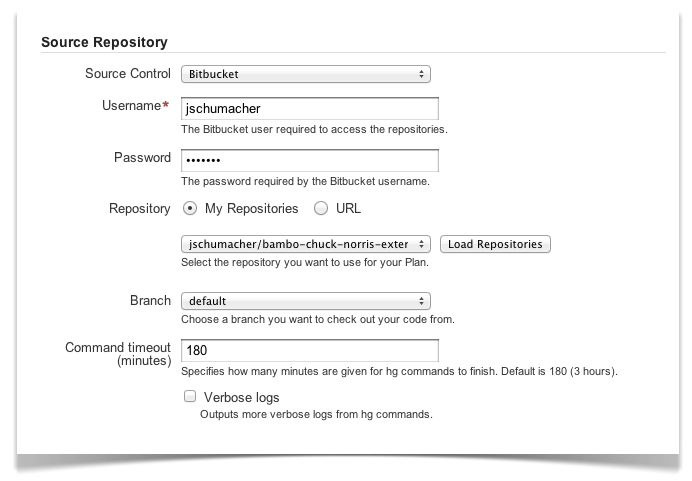This screenshot has height=481, width=692.
Task: Click the Source Repository heading
Action: tap(104, 42)
